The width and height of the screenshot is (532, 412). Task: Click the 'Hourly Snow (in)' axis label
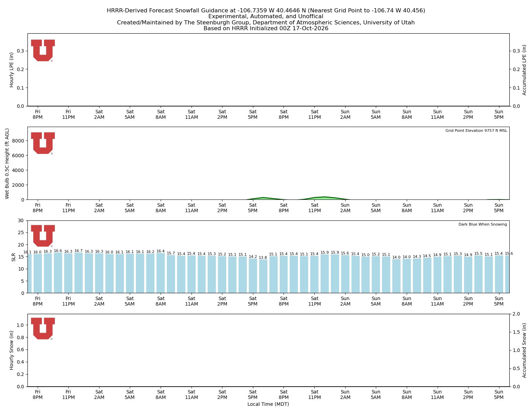click(x=12, y=350)
